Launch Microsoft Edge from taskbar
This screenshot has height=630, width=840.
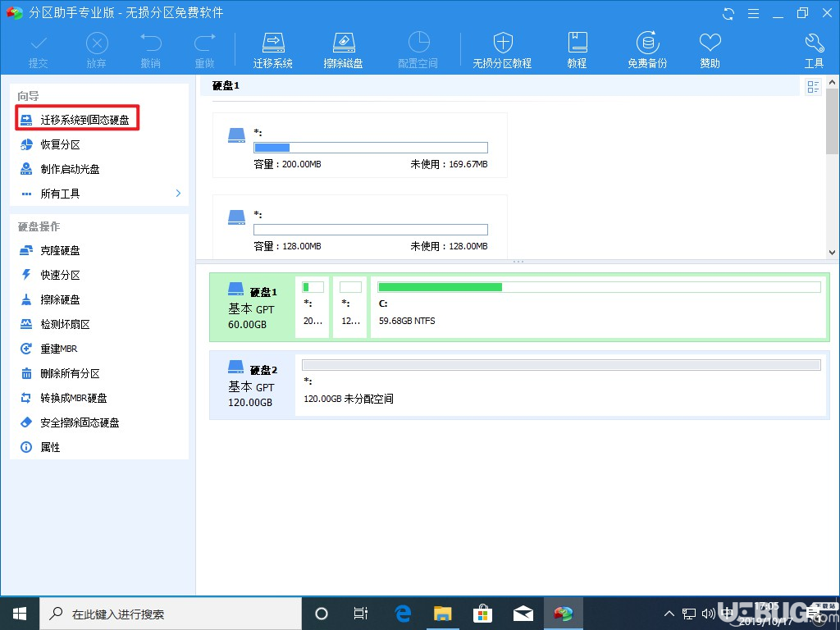point(403,614)
